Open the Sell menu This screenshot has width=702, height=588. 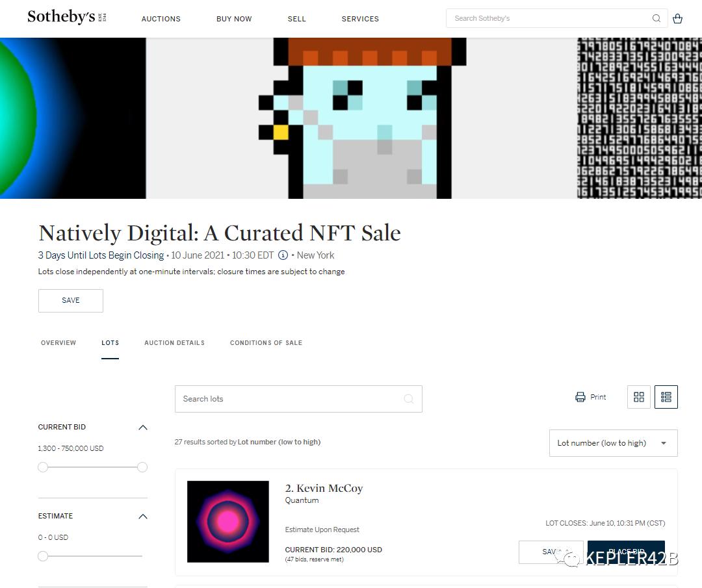(x=297, y=19)
